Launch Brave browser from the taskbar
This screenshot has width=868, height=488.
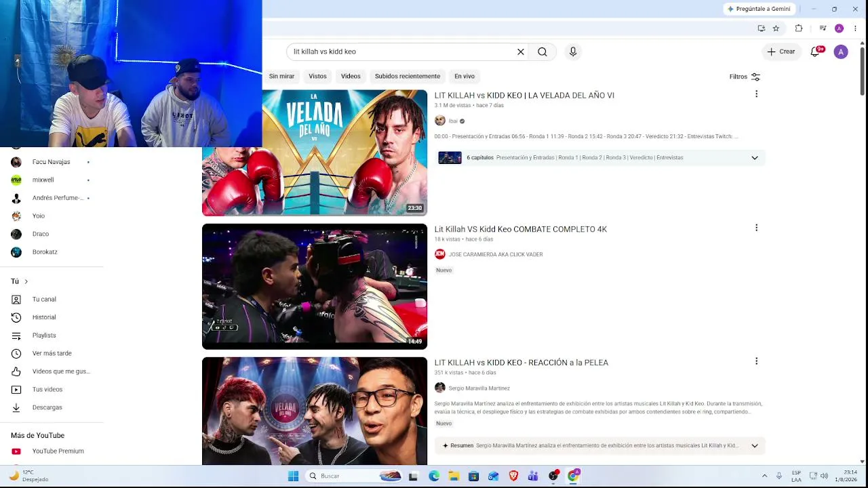[x=513, y=476]
